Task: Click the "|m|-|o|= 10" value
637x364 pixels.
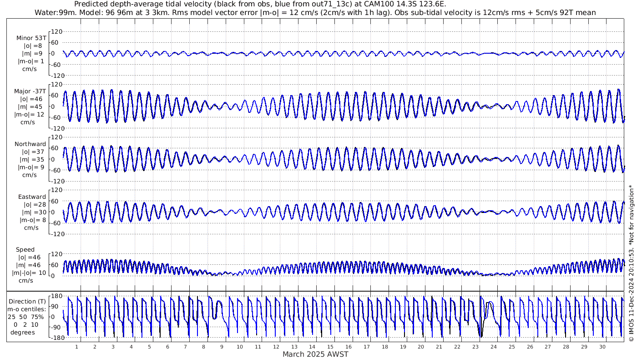Action: point(29,273)
